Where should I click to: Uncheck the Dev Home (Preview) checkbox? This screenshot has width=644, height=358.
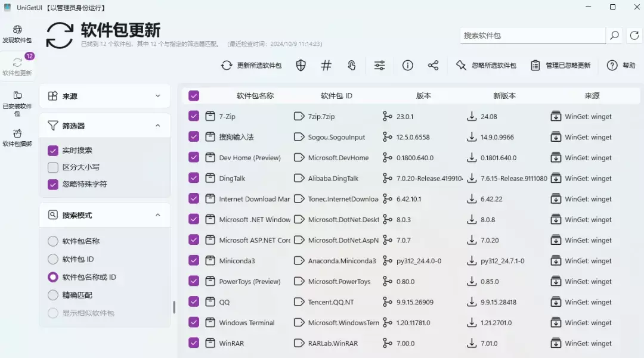click(193, 157)
